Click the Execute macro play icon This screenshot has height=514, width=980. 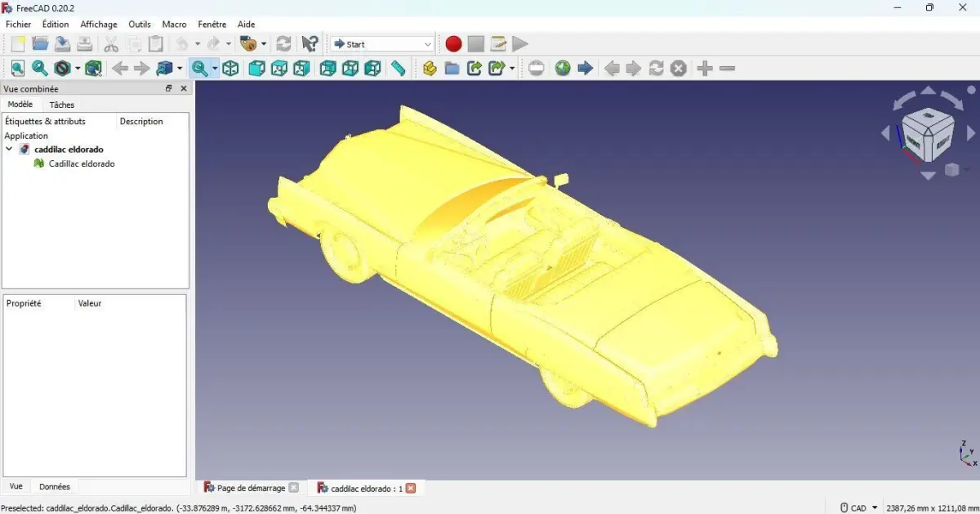click(520, 44)
